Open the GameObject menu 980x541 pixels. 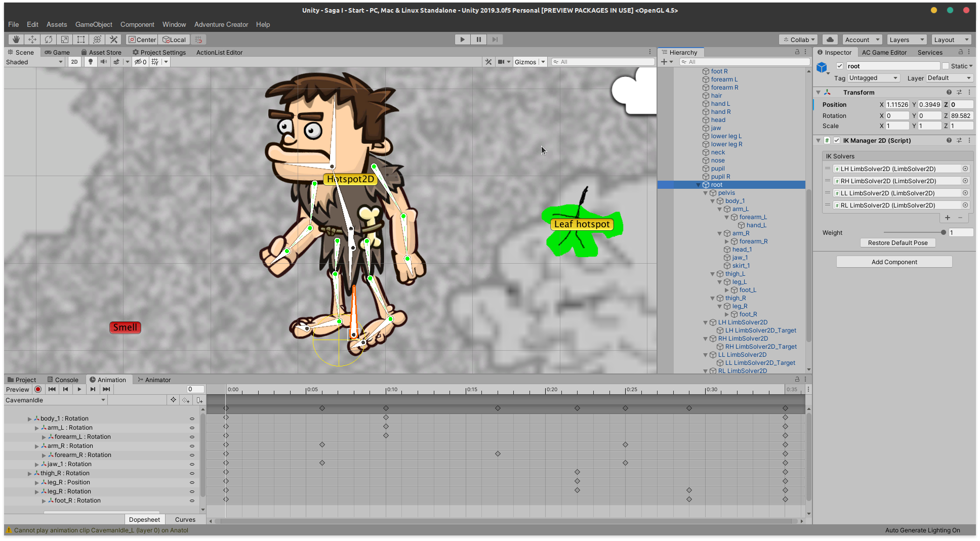[x=94, y=24]
